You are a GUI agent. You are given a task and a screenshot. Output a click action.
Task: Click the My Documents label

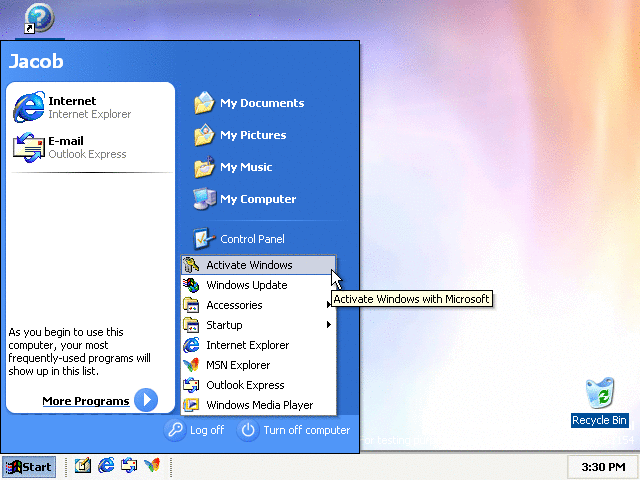262,103
